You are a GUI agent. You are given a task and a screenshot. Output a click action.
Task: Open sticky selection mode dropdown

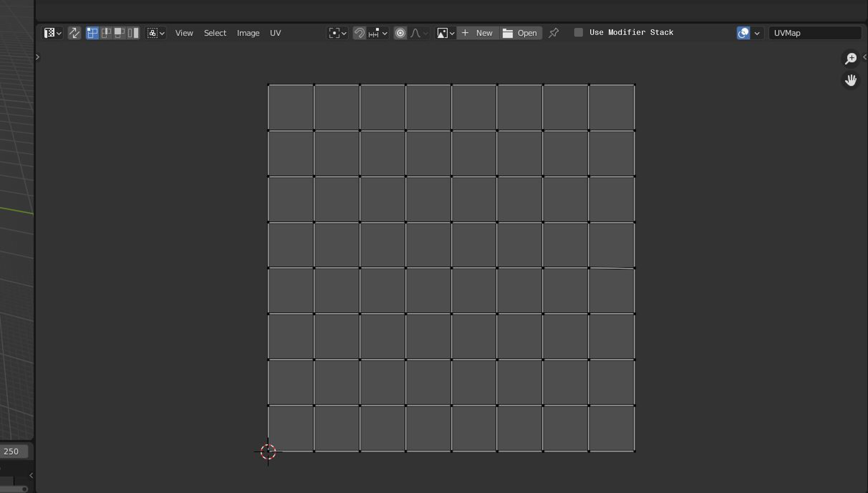coord(155,33)
